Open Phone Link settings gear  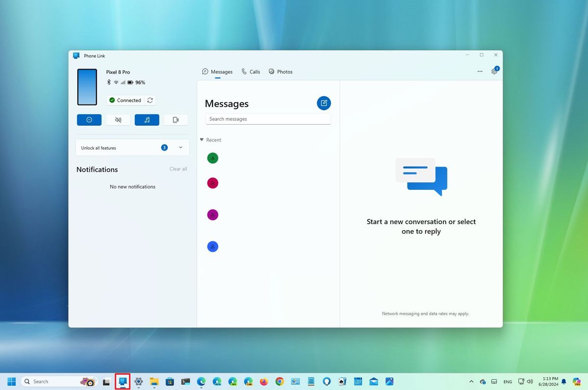(494, 71)
